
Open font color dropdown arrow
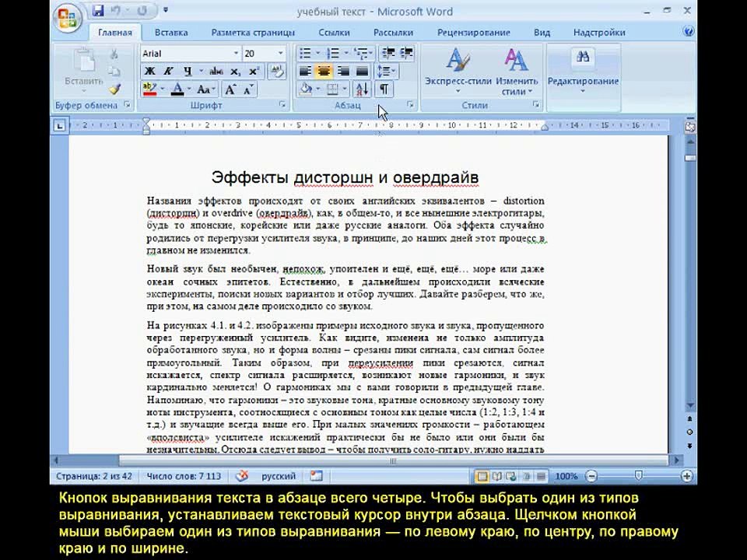coord(189,89)
